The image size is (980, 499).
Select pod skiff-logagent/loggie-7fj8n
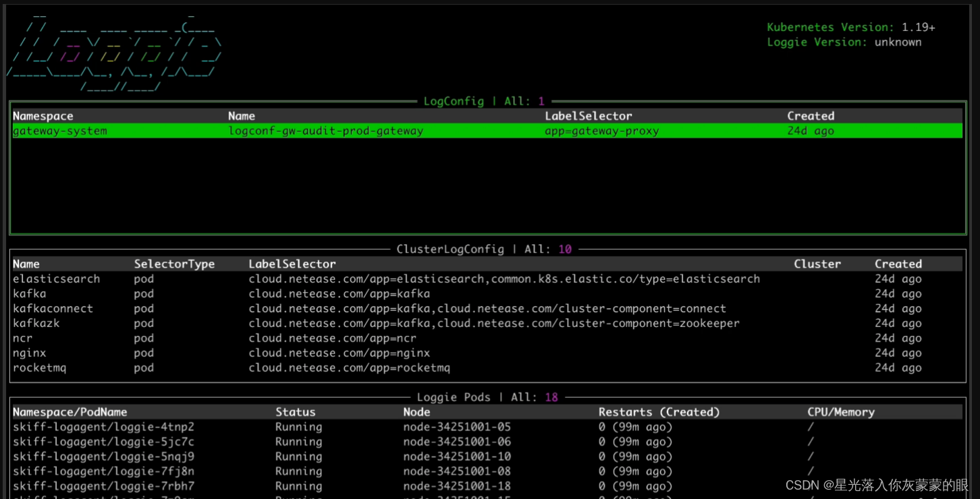point(103,471)
